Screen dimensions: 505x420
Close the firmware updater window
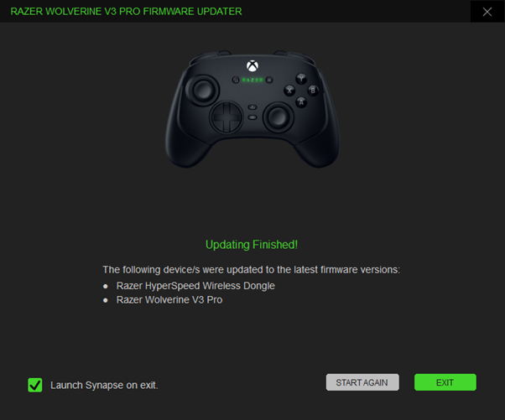pyautogui.click(x=487, y=12)
